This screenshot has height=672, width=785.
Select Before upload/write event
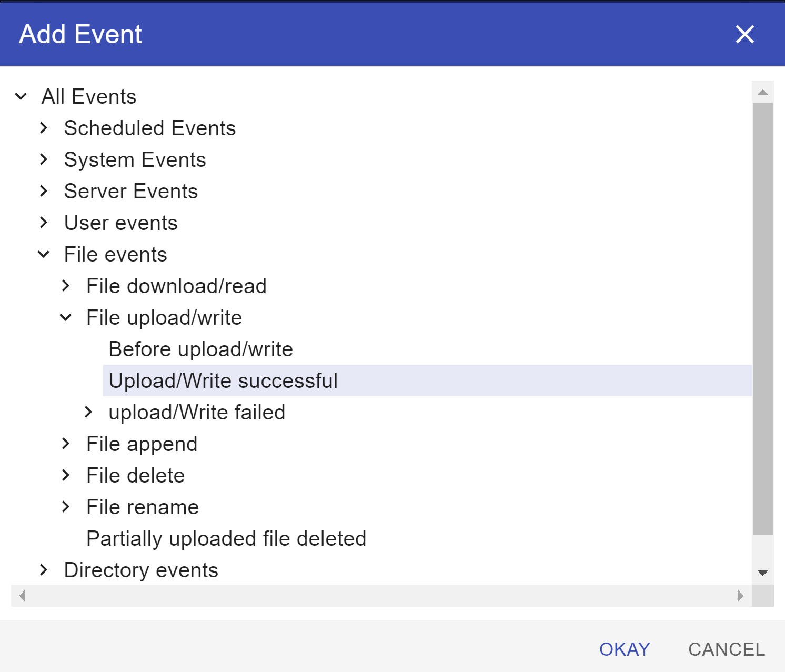200,349
